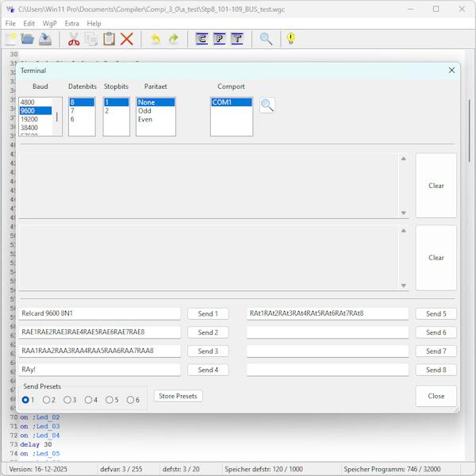Click the scissors cut icon

coord(74,39)
